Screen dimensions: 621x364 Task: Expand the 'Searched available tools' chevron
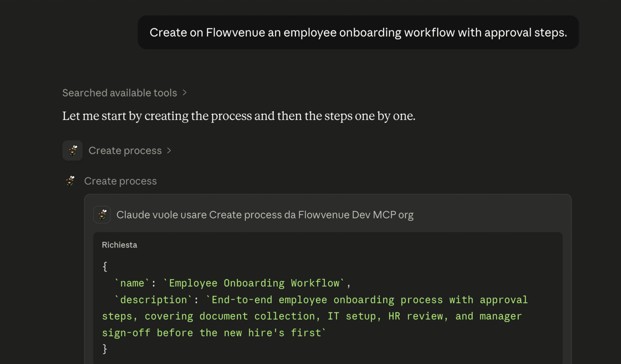(x=184, y=93)
